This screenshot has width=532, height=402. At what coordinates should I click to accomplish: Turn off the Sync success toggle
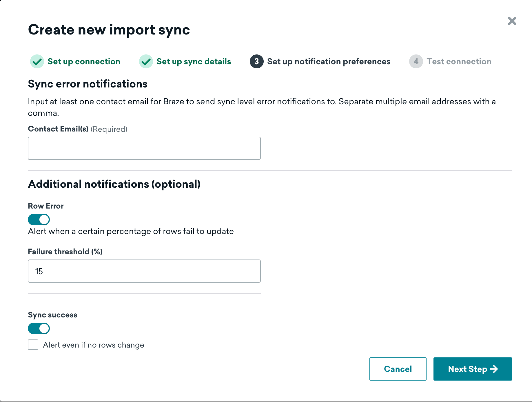pos(39,328)
